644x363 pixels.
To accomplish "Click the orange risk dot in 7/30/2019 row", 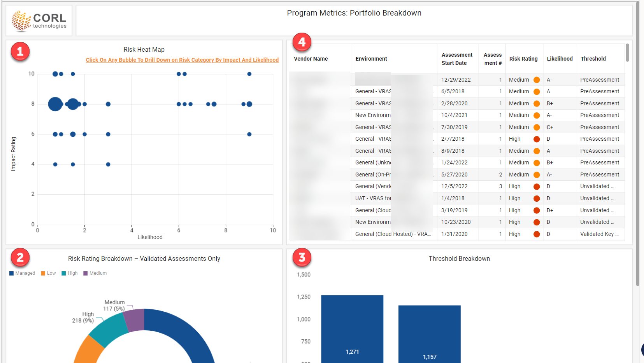I will 537,127.
